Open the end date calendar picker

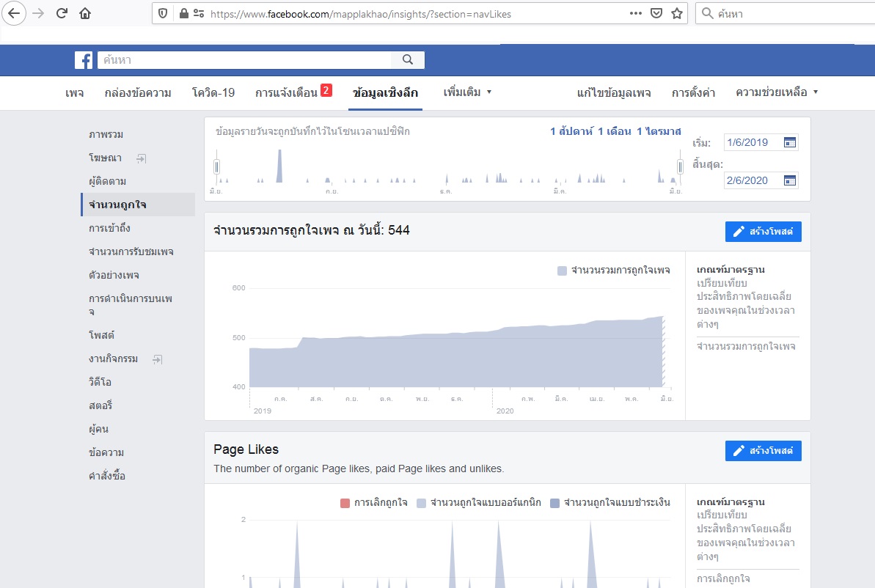pyautogui.click(x=790, y=180)
